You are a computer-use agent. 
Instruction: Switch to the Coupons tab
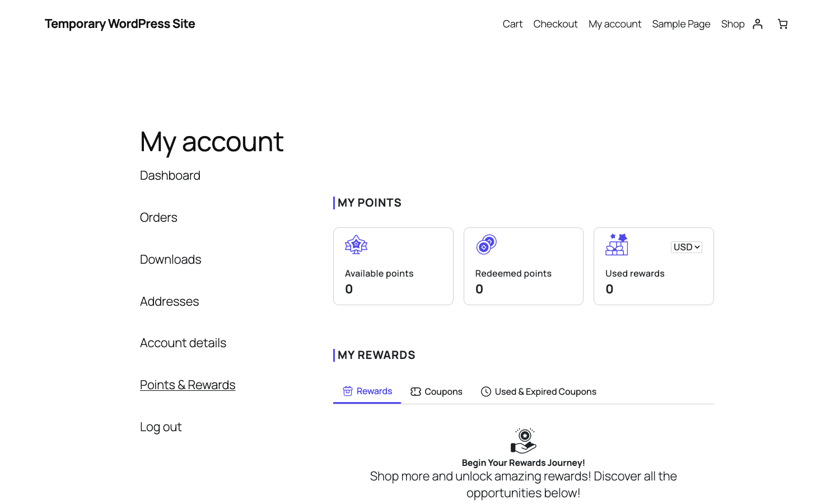[436, 391]
